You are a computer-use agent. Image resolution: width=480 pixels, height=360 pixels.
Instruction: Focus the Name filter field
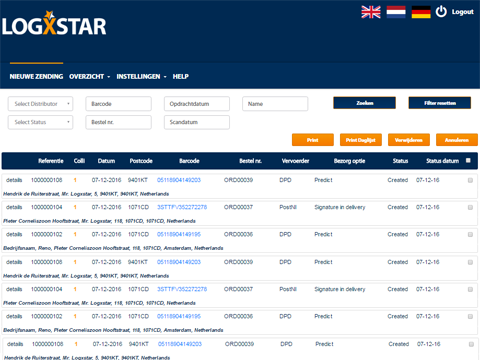point(275,104)
